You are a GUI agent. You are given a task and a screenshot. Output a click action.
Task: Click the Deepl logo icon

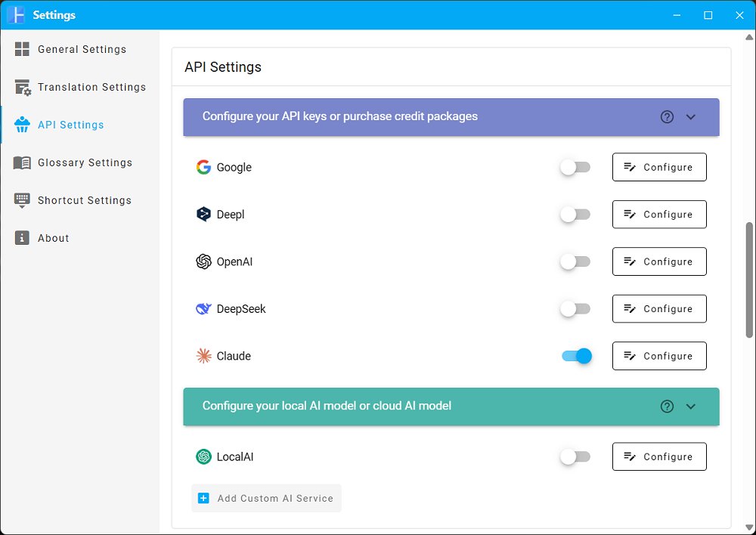(203, 214)
